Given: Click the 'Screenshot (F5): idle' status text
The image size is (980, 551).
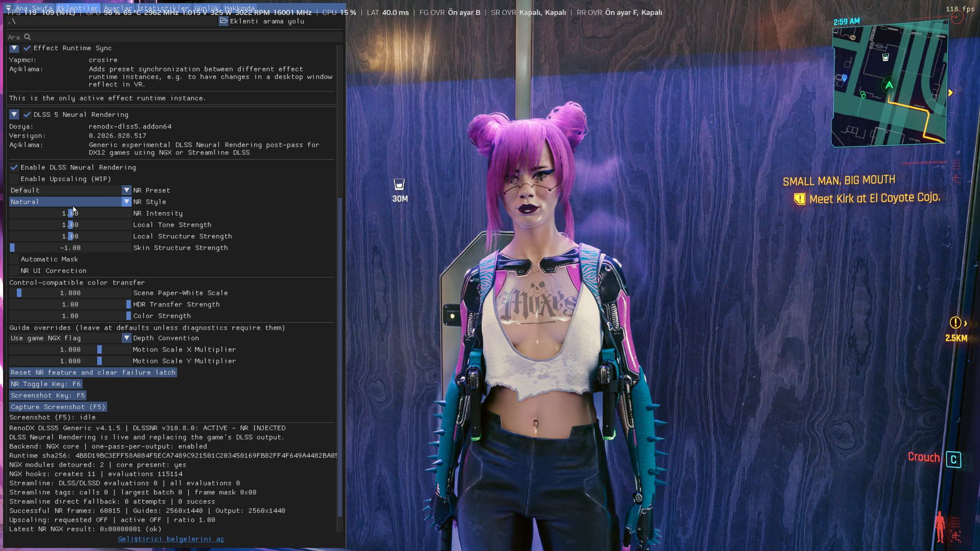Looking at the screenshot, I should pyautogui.click(x=52, y=417).
